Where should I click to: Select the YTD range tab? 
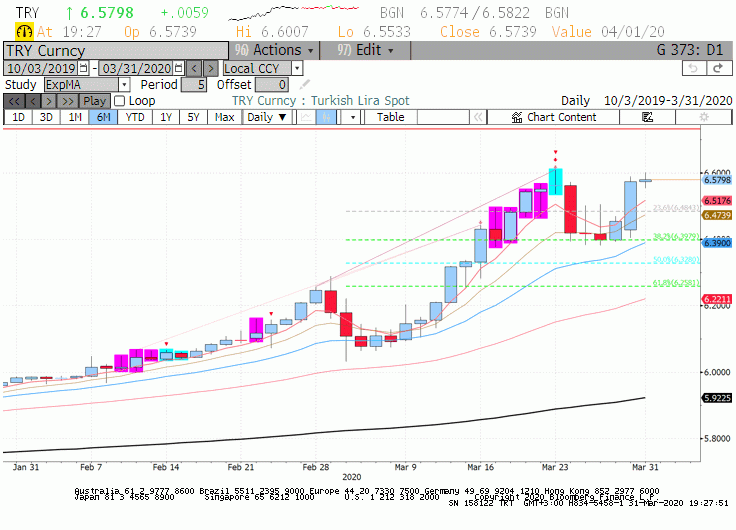135,117
